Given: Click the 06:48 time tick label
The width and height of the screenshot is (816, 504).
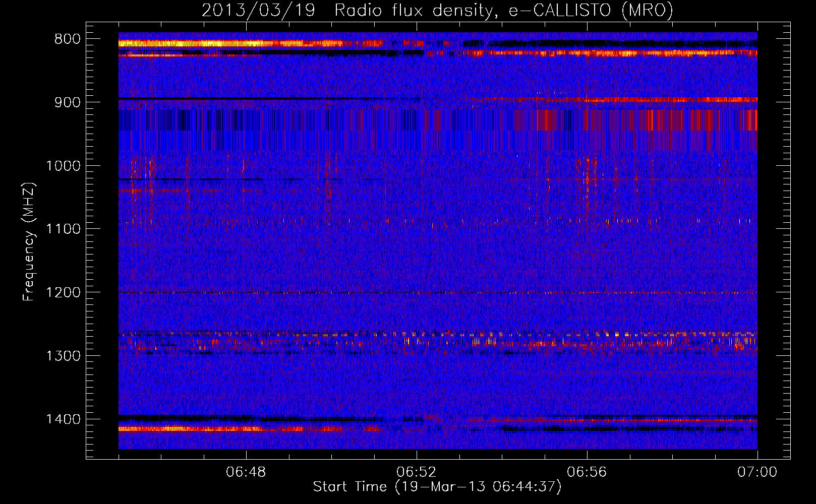Looking at the screenshot, I should 246,472.
